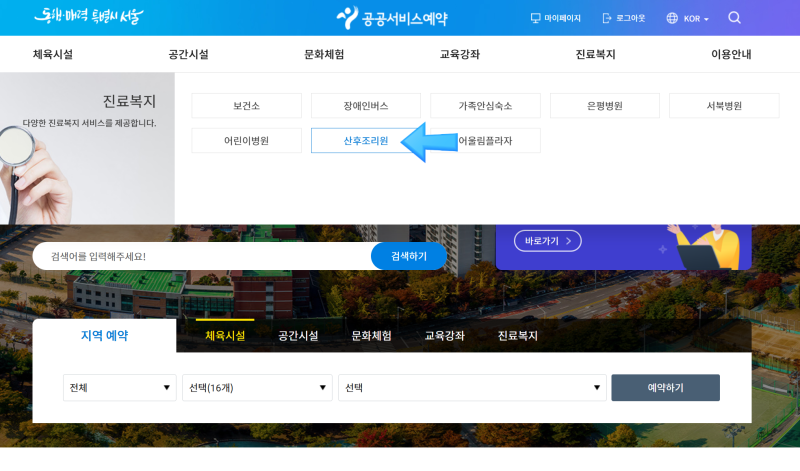Select the 장애인버스 submenu item
Image resolution: width=800 pixels, height=471 pixels.
tap(366, 106)
